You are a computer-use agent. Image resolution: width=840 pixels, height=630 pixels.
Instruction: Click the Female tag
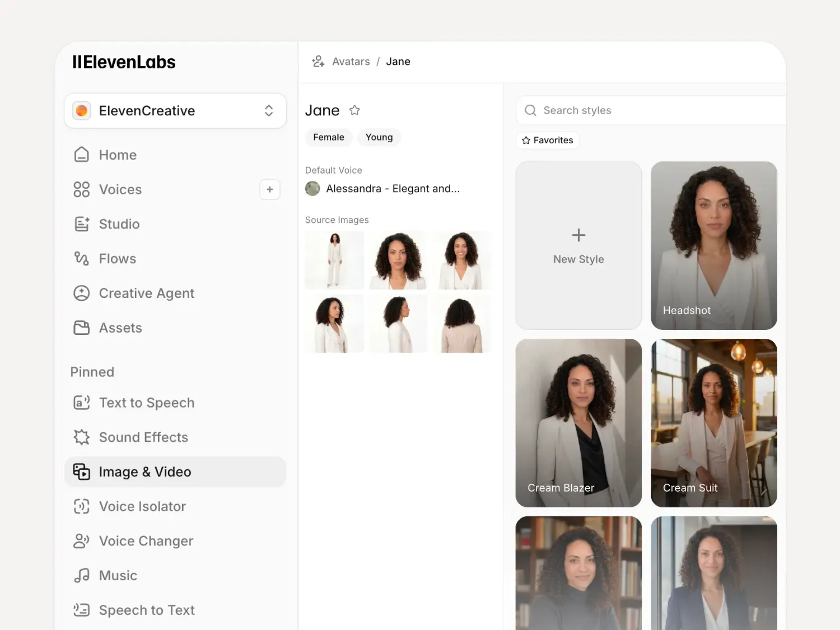point(329,137)
